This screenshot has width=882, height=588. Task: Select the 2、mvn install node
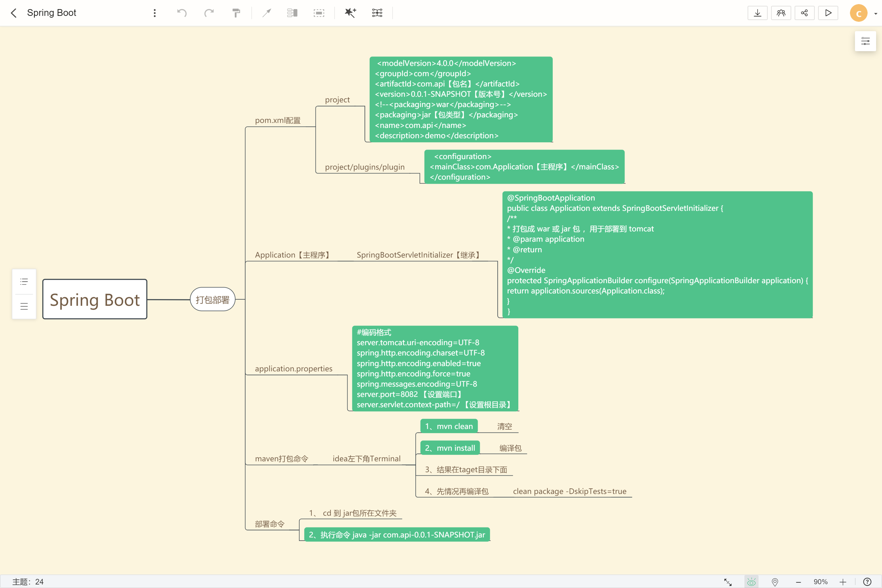tap(450, 448)
